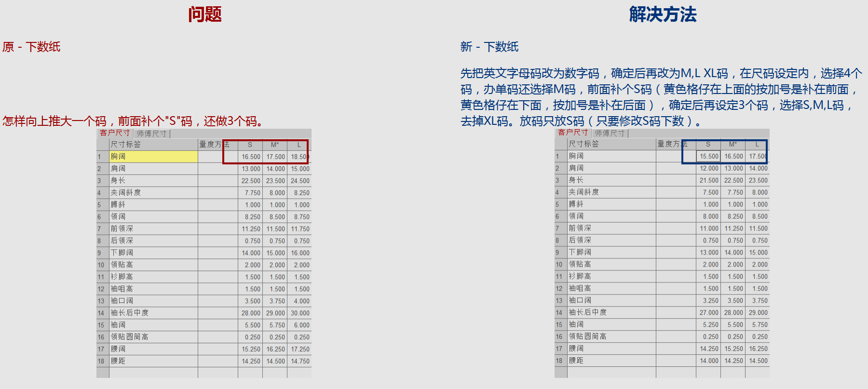Select the 15.500 胸阔 S cell in 新 table
Image resolution: width=868 pixels, height=389 pixels.
point(708,156)
